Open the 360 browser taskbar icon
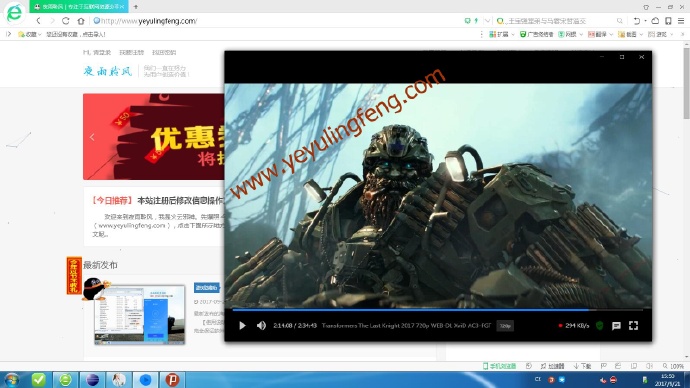690x388 pixels. pos(66,380)
